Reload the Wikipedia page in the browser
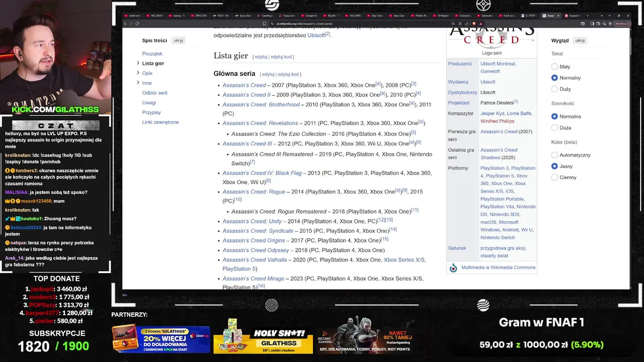The height and width of the screenshot is (362, 644). [x=137, y=24]
